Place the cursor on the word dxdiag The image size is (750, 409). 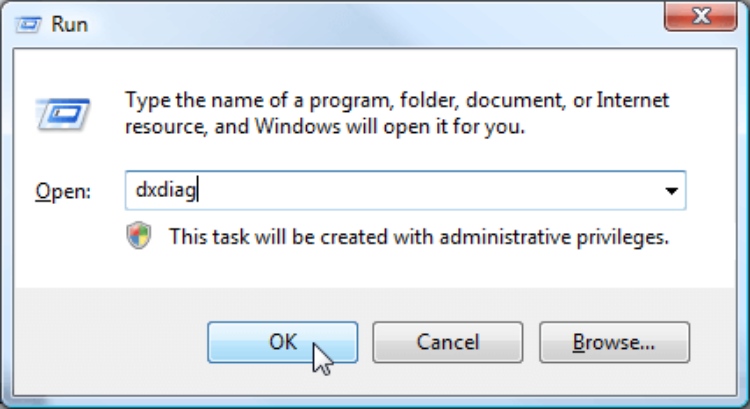click(x=166, y=190)
